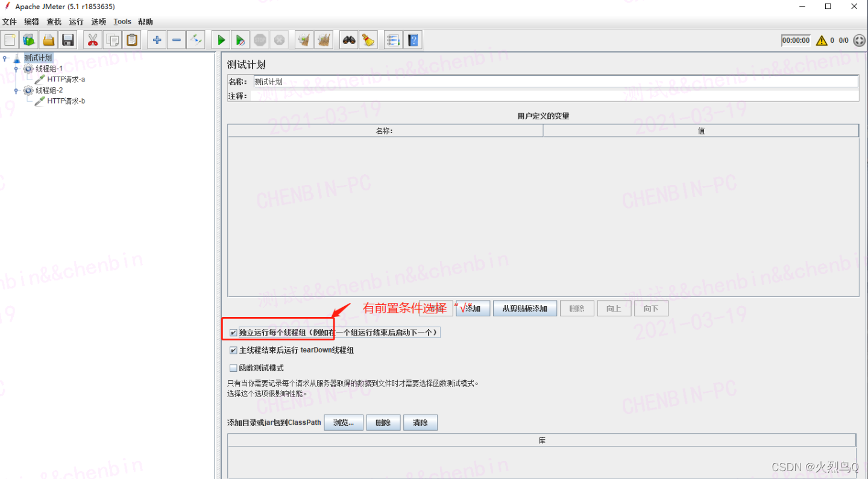Image resolution: width=868 pixels, height=479 pixels.
Task: Open the Tools menu
Action: (x=122, y=22)
